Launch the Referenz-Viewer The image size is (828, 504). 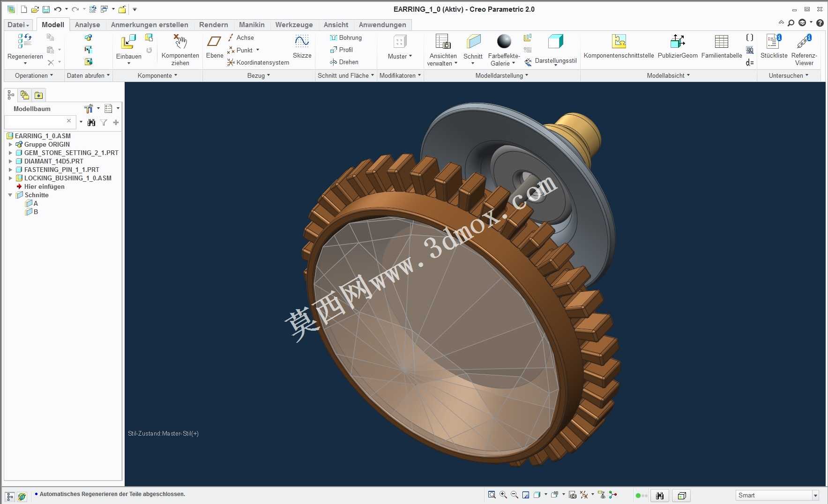(804, 49)
